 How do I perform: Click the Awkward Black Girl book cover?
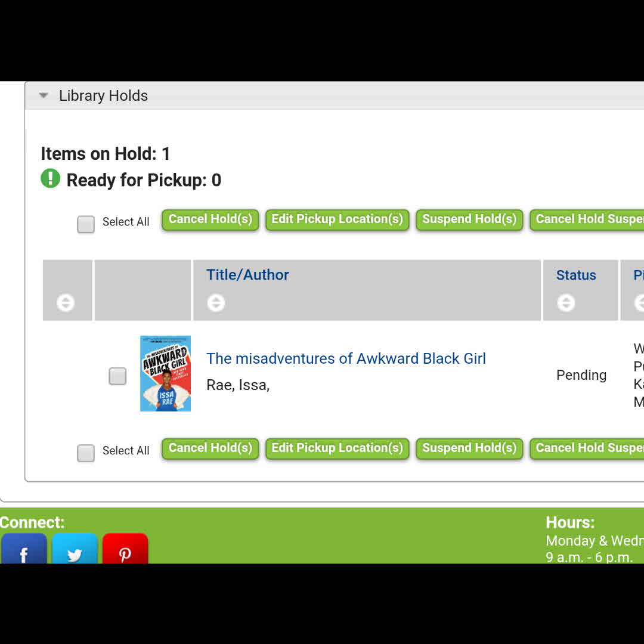[x=165, y=373]
